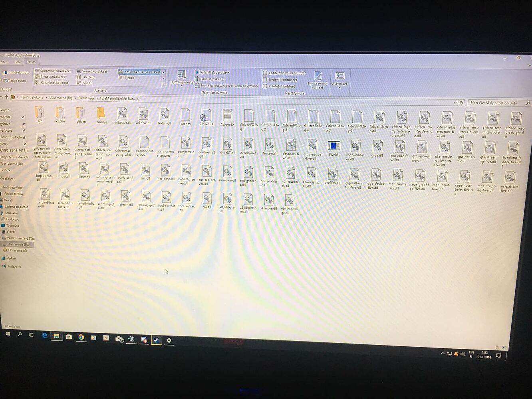
Task: Open the cache folder
Action: pyautogui.click(x=60, y=115)
